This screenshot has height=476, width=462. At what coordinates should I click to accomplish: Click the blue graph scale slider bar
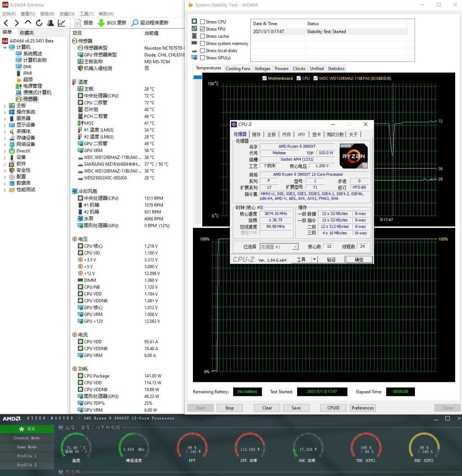(x=198, y=77)
